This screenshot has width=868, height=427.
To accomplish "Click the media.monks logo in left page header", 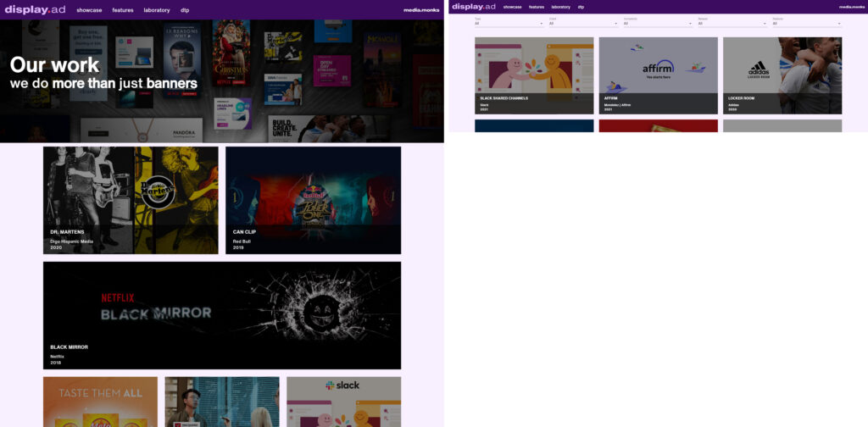I will pos(421,10).
